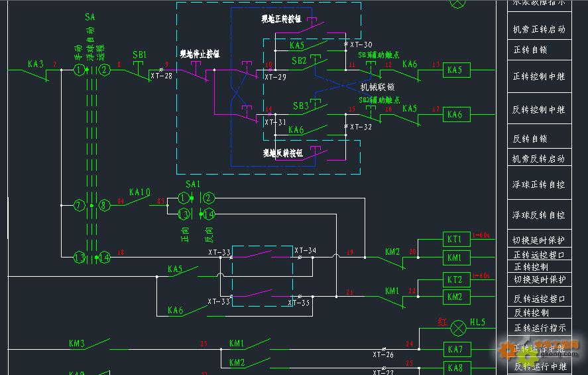
Task: Click the 反向 rotated label under SA1
Action: click(x=209, y=234)
